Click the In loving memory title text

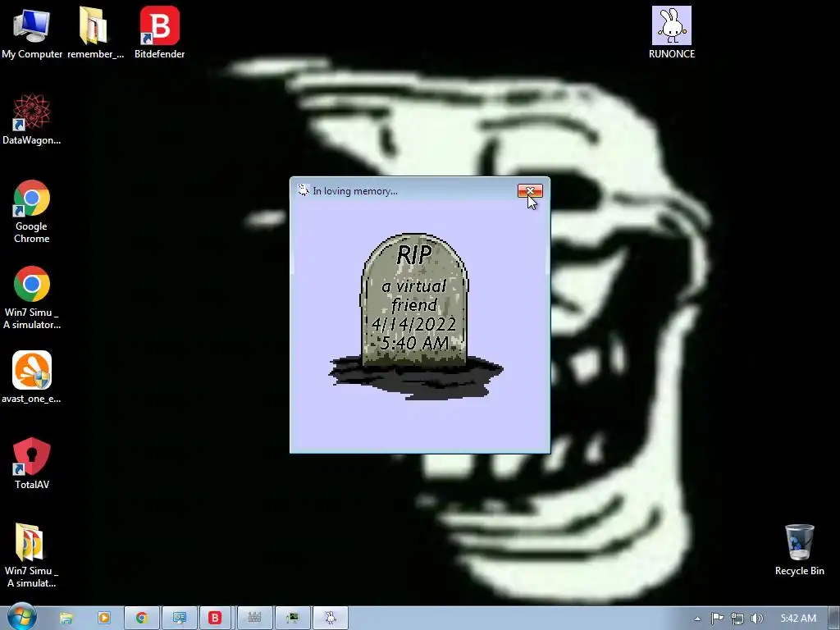click(x=355, y=190)
